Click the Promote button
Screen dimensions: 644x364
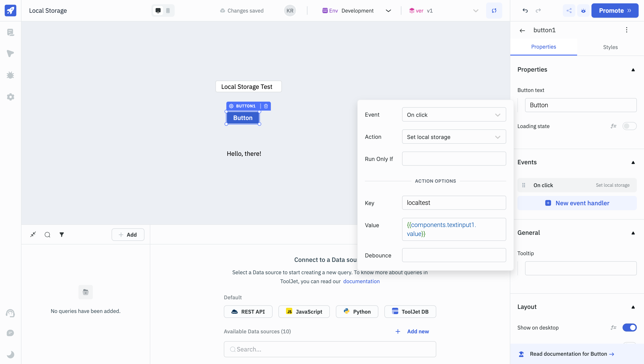[x=614, y=11]
